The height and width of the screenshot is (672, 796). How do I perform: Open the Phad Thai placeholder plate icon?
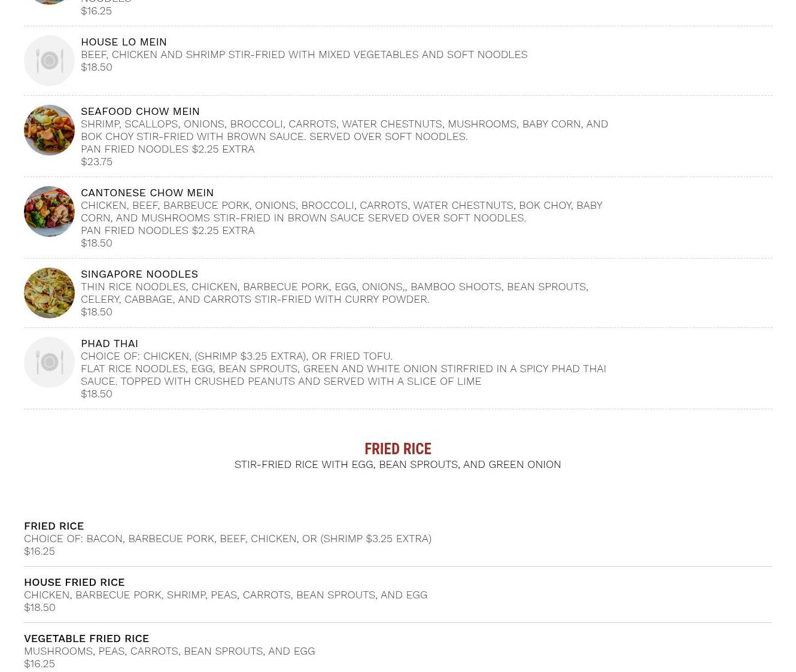click(49, 362)
